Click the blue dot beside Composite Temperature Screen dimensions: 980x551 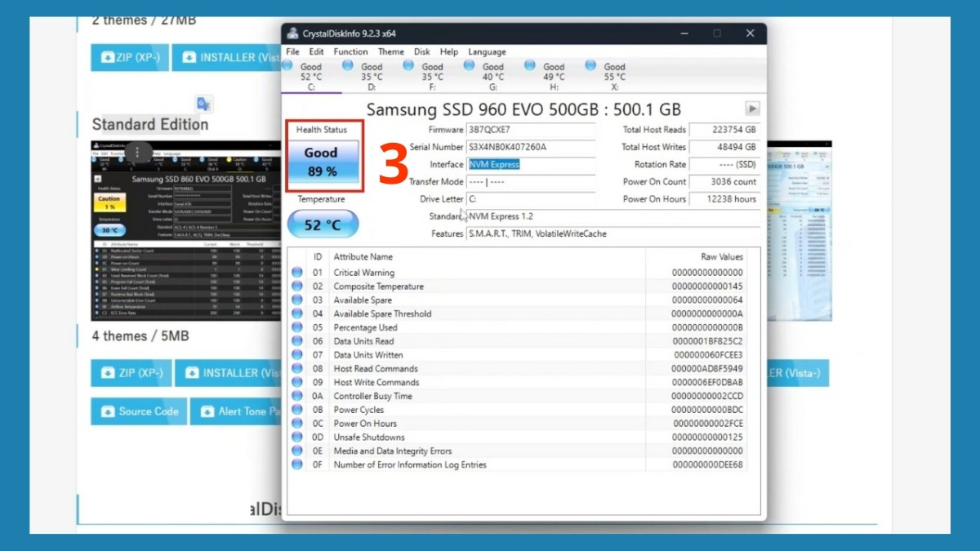(x=297, y=287)
